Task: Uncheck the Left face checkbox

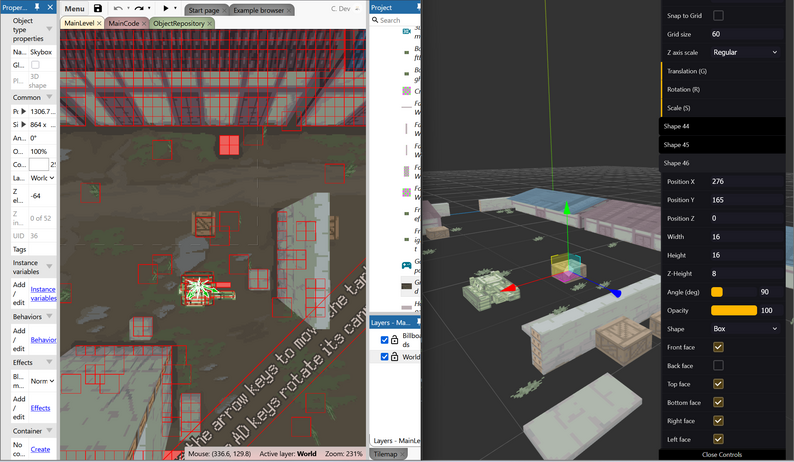Action: pos(718,439)
